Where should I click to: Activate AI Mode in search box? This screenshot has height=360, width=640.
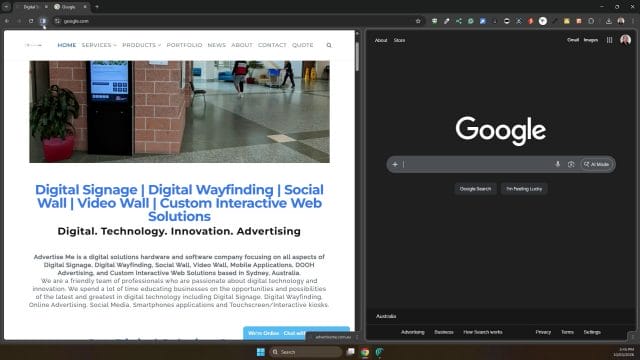tap(596, 164)
